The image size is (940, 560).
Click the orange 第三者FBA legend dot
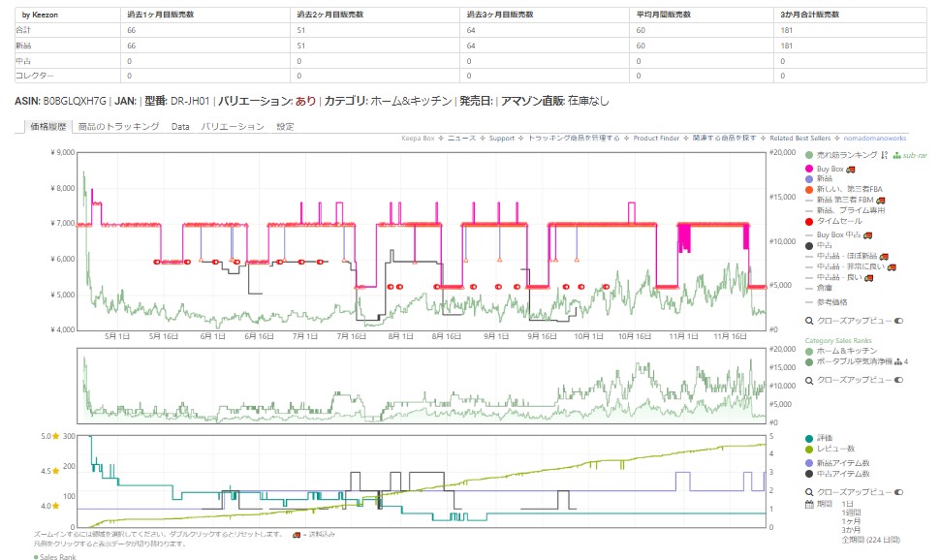pyautogui.click(x=810, y=189)
